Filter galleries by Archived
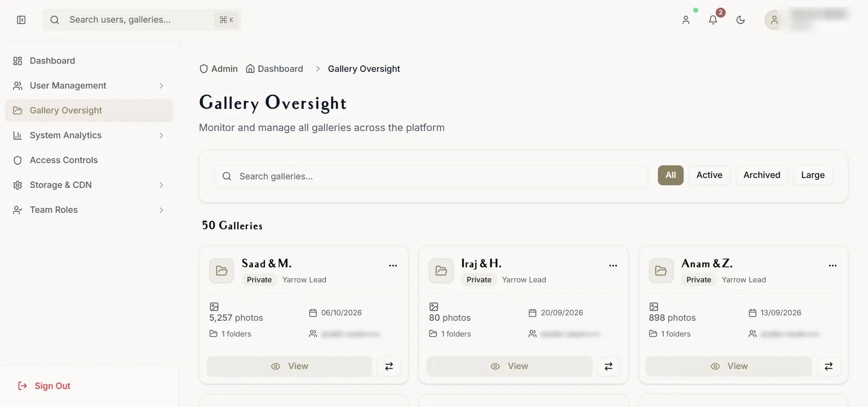The width and height of the screenshot is (868, 407). pyautogui.click(x=762, y=175)
